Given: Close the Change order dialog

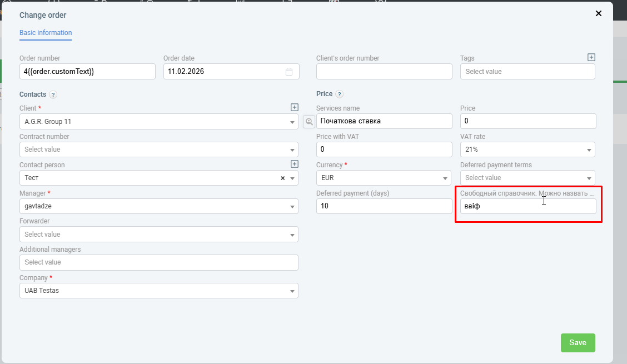Looking at the screenshot, I should tap(599, 13).
